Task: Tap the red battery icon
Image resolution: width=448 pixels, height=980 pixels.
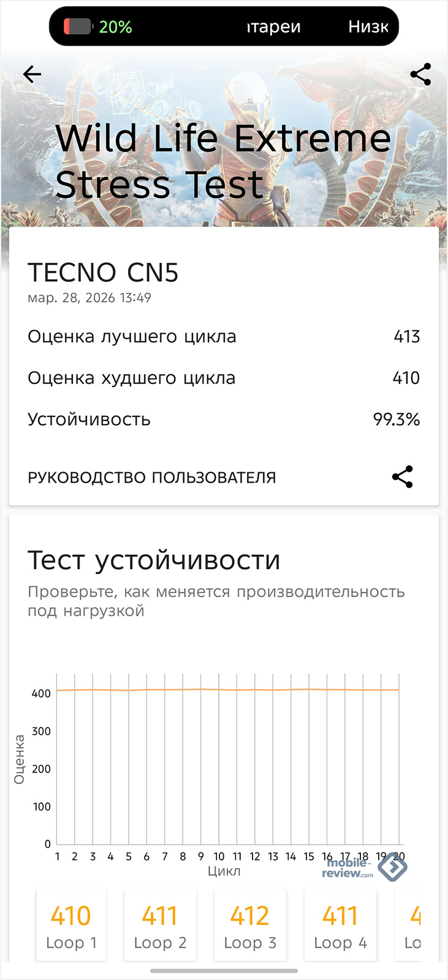Action: (x=77, y=27)
